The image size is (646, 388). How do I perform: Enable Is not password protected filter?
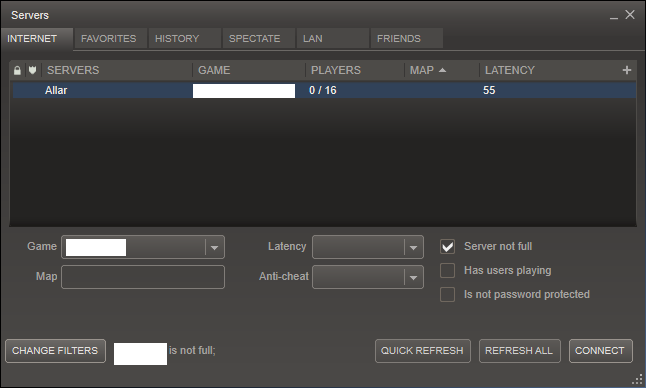[447, 295]
